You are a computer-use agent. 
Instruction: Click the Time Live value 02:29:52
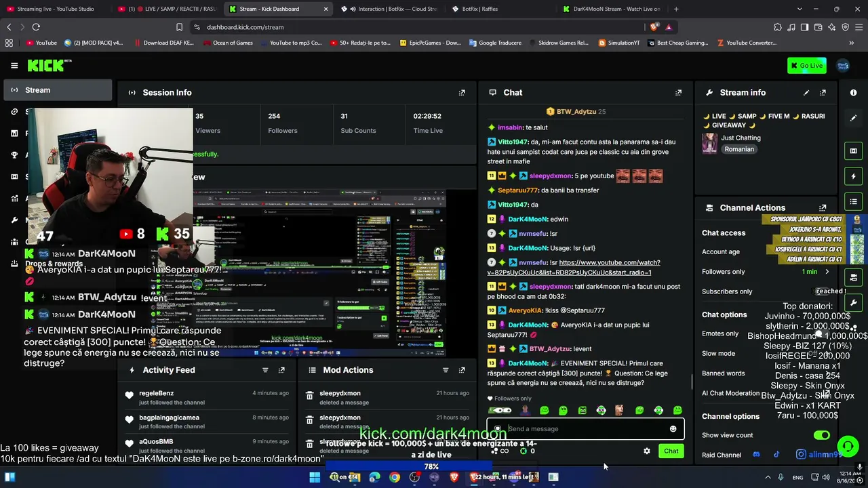[427, 116]
